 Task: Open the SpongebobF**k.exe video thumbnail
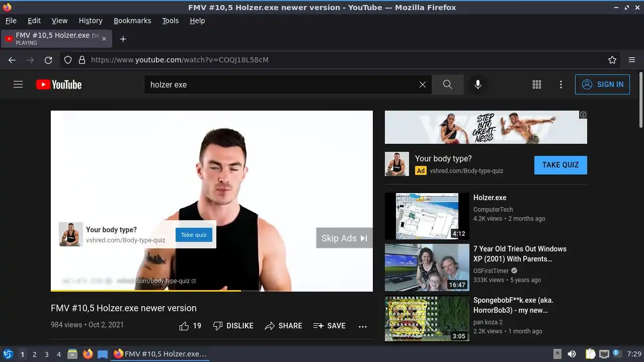pyautogui.click(x=427, y=319)
